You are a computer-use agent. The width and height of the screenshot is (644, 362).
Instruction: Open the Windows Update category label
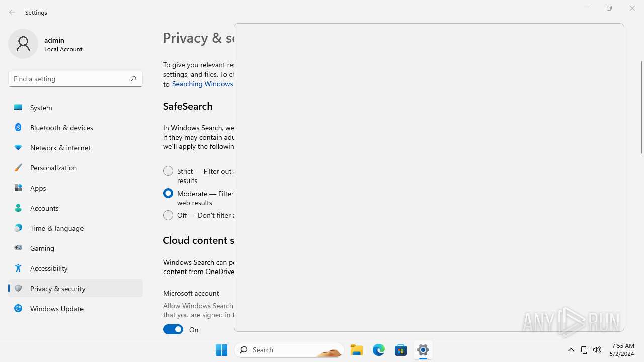[x=57, y=308]
